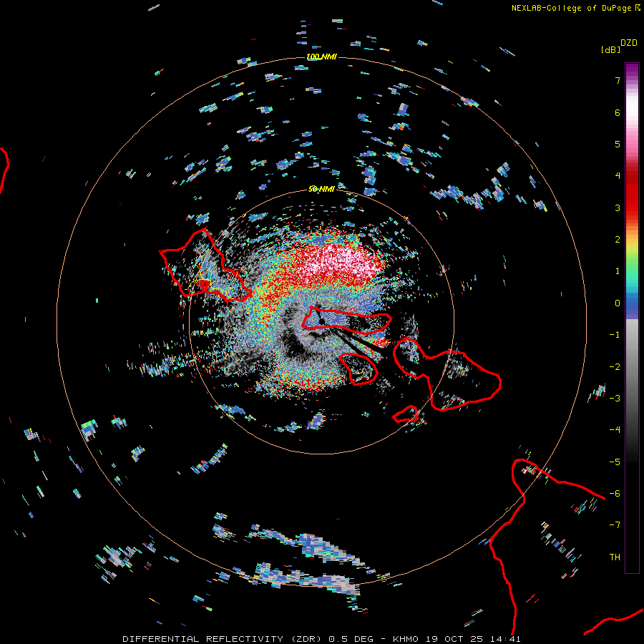This screenshot has width=644, height=644.
Task: Click the 0 value on color scale
Action: click(x=618, y=303)
